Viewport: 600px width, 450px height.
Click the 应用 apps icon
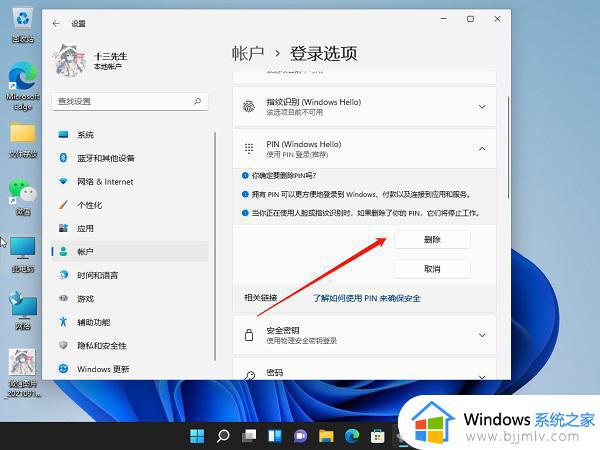[64, 228]
